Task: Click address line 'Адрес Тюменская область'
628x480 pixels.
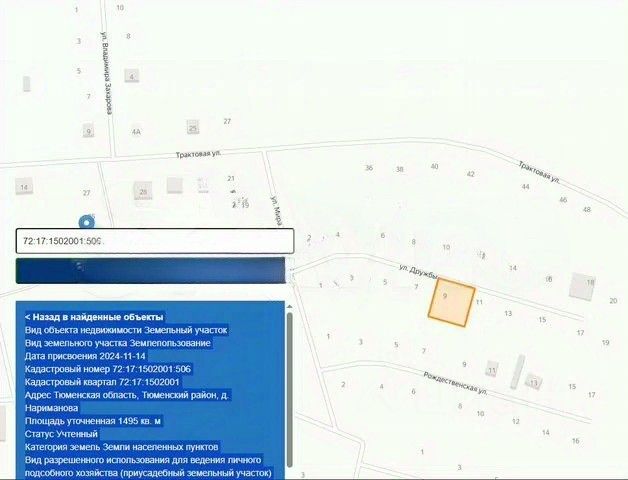Action: [127, 395]
